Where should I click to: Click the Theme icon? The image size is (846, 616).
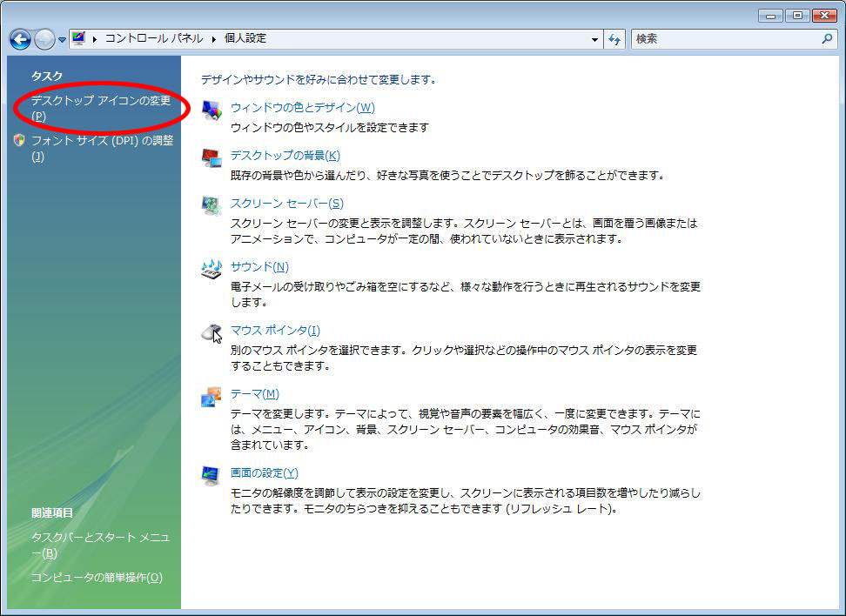(211, 397)
